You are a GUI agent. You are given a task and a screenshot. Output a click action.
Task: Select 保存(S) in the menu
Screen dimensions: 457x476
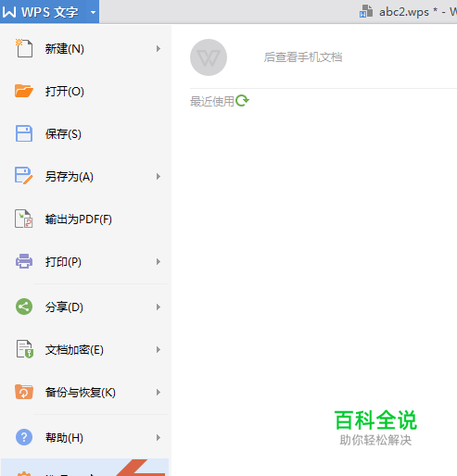coord(85,134)
